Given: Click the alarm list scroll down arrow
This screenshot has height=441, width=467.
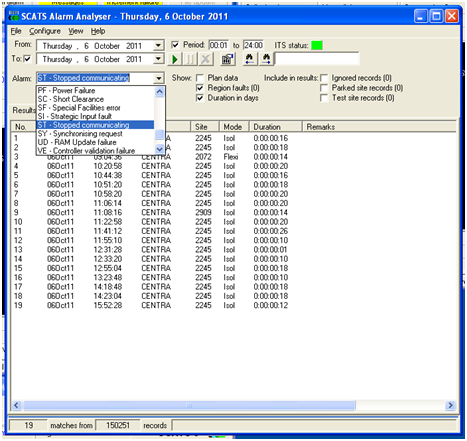Looking at the screenshot, I should click(160, 149).
